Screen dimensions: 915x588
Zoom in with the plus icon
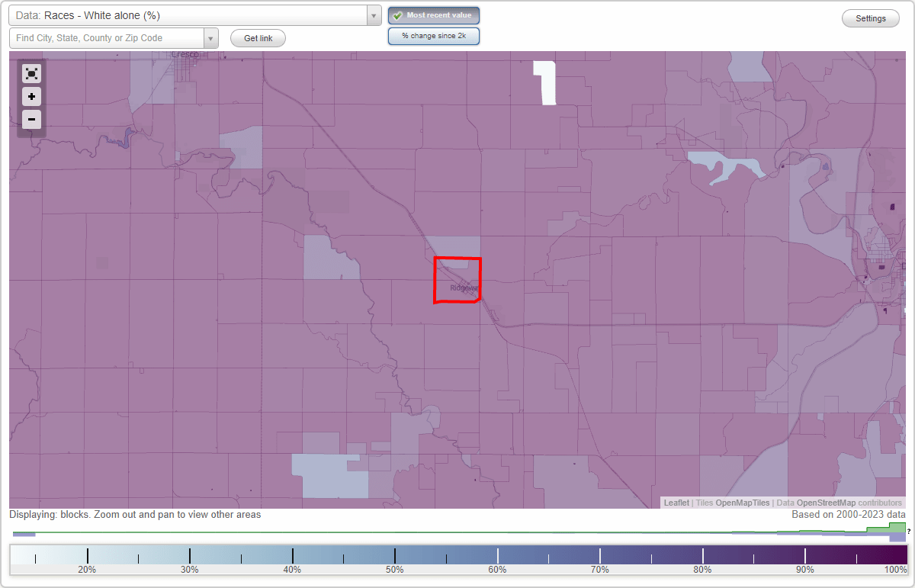(x=31, y=96)
